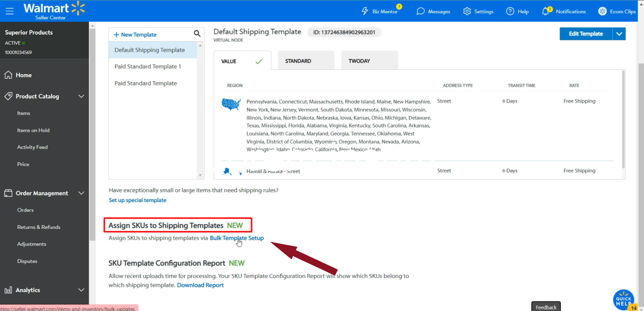
Task: Open the Edit Template dropdown arrow
Action: click(619, 34)
